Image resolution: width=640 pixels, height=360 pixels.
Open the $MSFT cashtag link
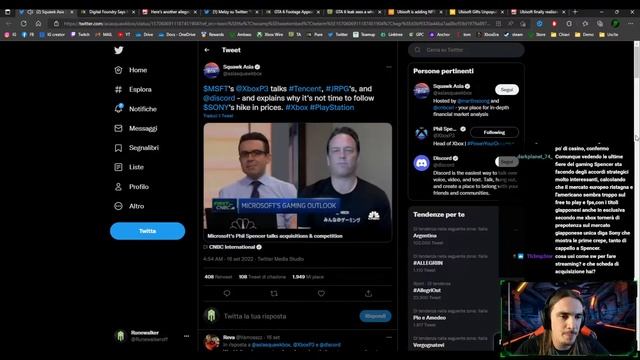tap(216, 89)
